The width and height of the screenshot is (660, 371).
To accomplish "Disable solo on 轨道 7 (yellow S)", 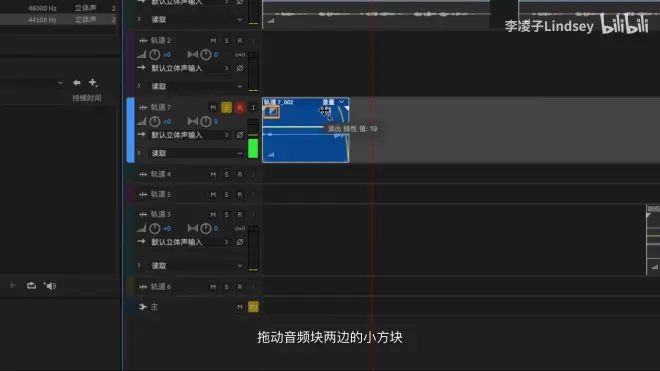I will click(226, 107).
